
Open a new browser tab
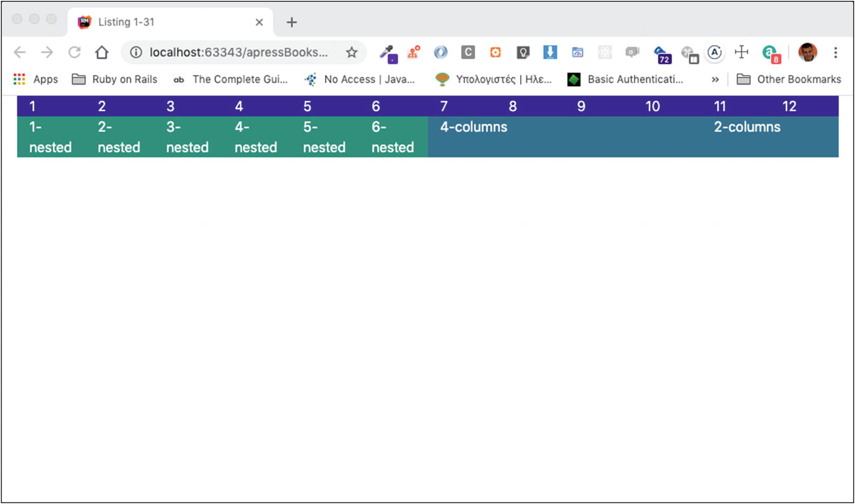point(292,22)
